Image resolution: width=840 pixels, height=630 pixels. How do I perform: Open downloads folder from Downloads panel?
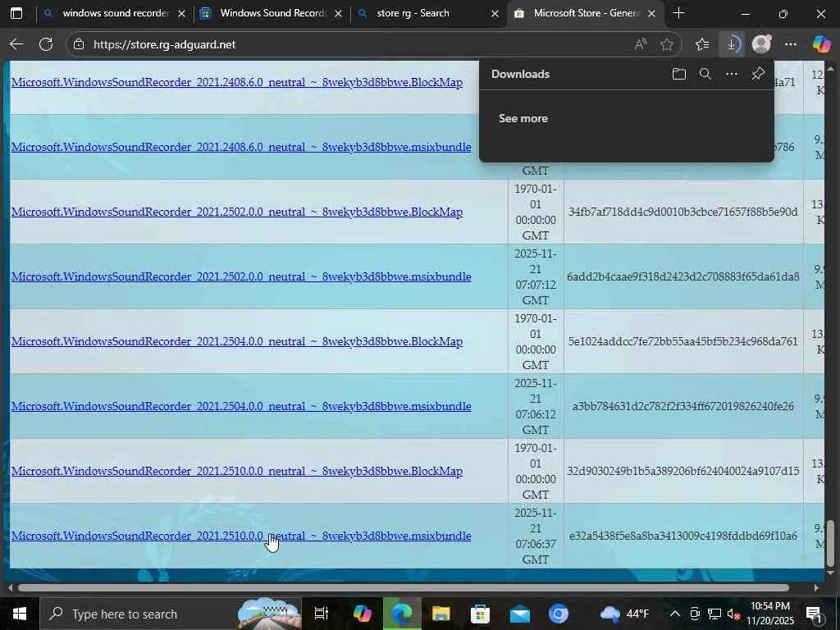(x=678, y=74)
